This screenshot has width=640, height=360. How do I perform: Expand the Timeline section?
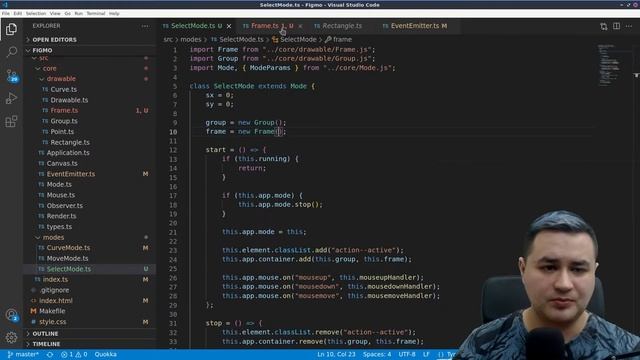pyautogui.click(x=90, y=344)
